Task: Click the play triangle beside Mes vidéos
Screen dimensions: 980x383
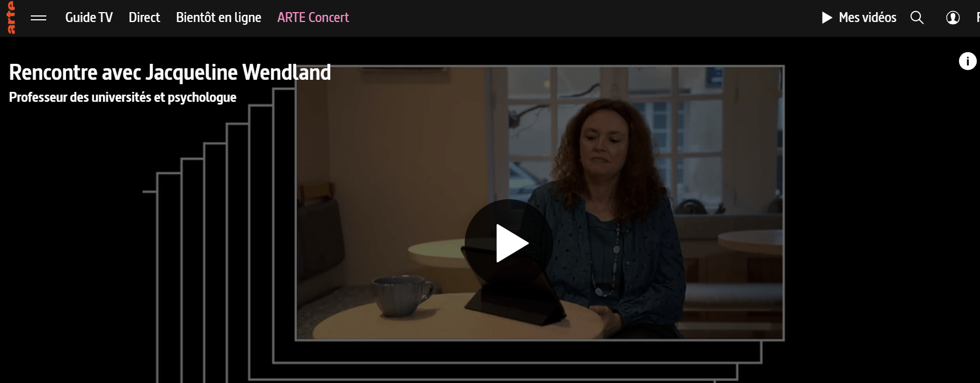Action: pyautogui.click(x=826, y=18)
